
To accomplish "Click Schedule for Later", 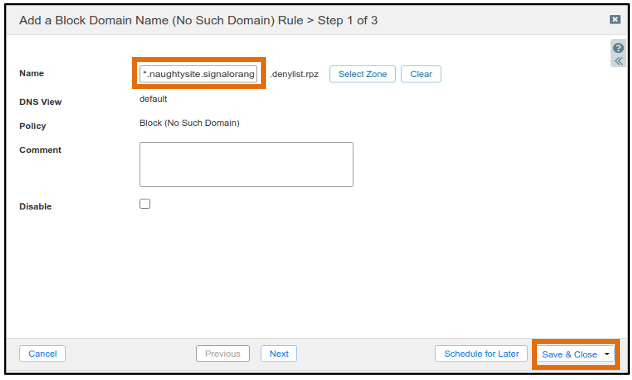I will point(481,354).
